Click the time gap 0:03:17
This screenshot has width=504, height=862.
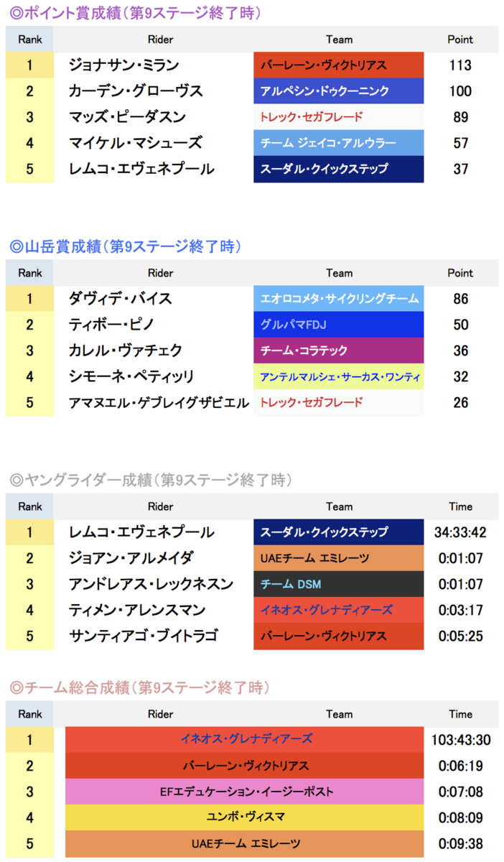[x=460, y=610]
